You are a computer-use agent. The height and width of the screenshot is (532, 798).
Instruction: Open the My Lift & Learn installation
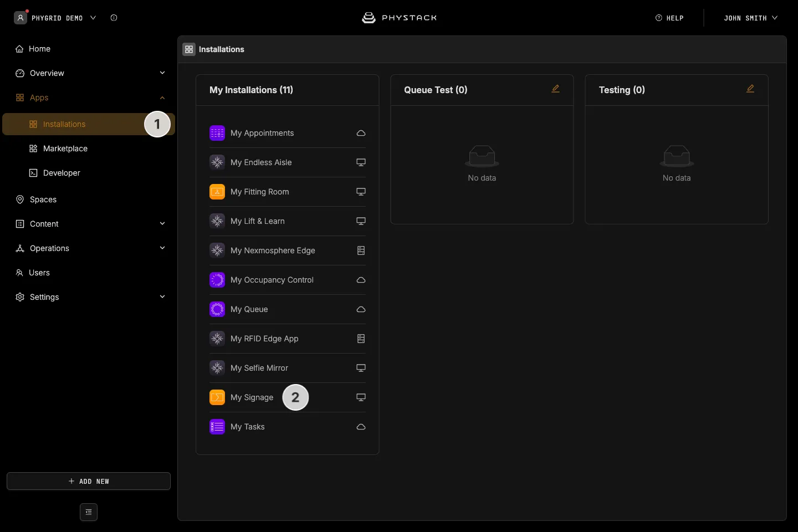288,221
